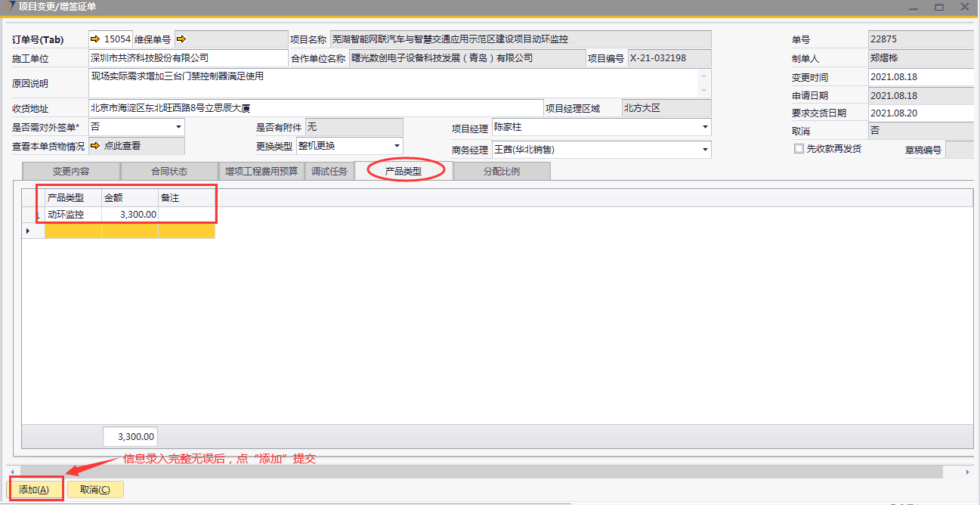980x505 pixels.
Task: Open the 合同状态 tab
Action: (168, 172)
